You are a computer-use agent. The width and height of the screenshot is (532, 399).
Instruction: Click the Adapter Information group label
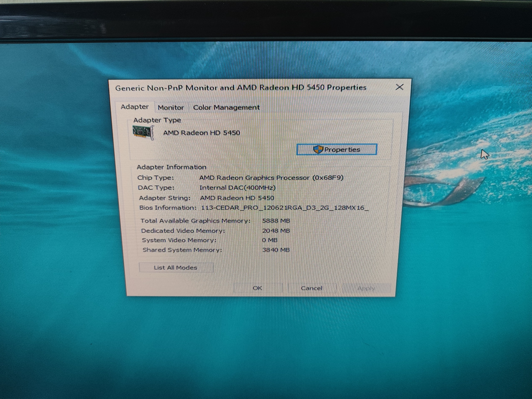click(x=171, y=167)
